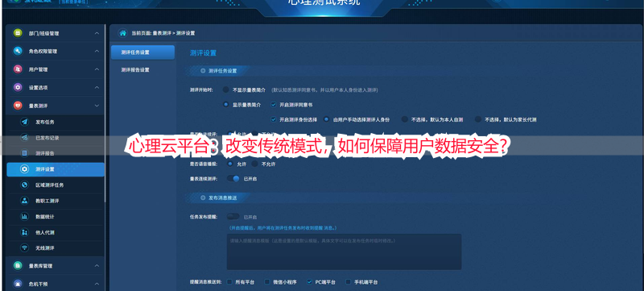Click the 角色权限管理 wrench icon

[x=18, y=51]
